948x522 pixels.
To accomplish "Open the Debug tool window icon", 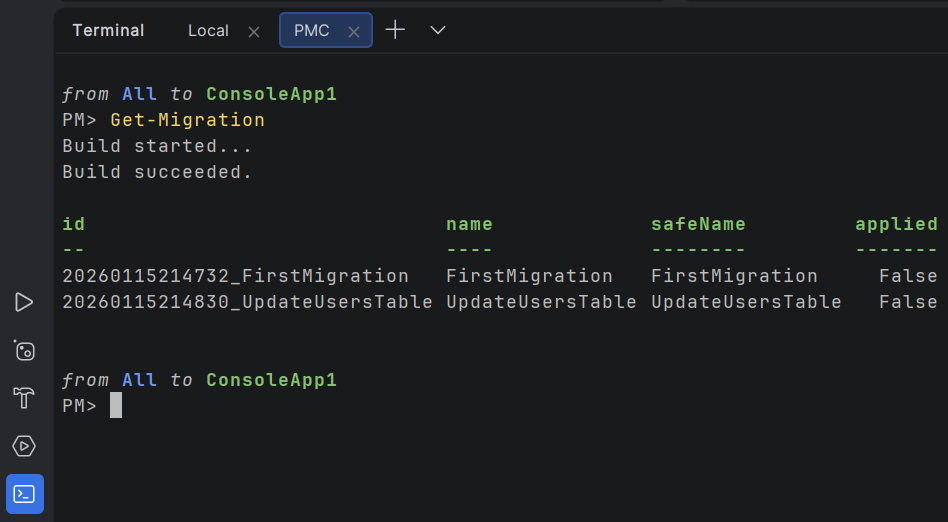I will click(x=24, y=350).
